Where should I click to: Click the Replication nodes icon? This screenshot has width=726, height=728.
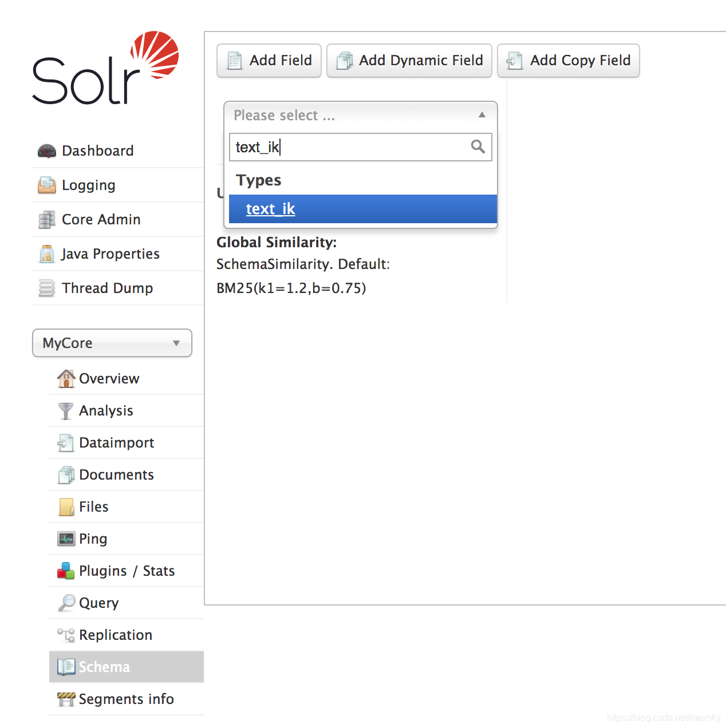[x=66, y=635]
